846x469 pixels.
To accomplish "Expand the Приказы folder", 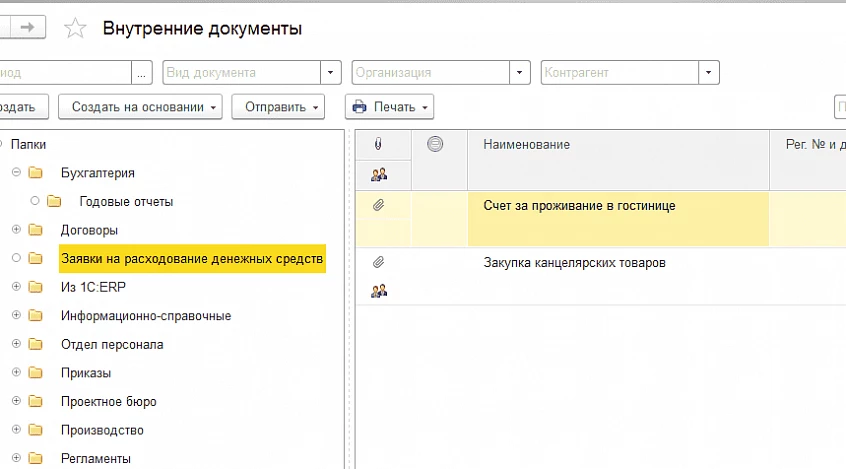I will (16, 372).
